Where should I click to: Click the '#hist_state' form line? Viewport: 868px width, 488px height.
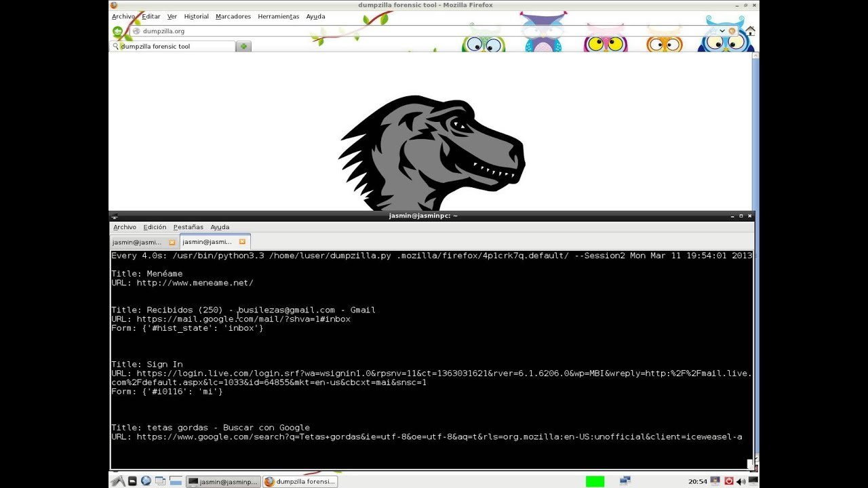[x=187, y=328]
